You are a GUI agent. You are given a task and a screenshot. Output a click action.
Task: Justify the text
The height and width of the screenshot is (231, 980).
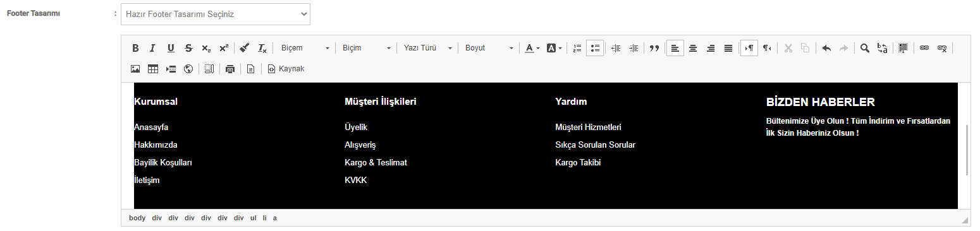[728, 48]
